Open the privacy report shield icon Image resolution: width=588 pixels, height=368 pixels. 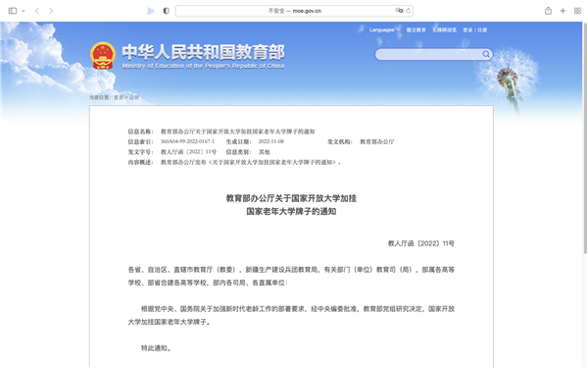pyautogui.click(x=167, y=11)
